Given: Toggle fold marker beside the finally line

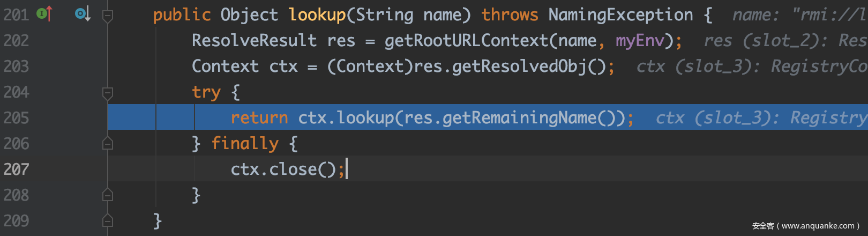Looking at the screenshot, I should pyautogui.click(x=107, y=143).
